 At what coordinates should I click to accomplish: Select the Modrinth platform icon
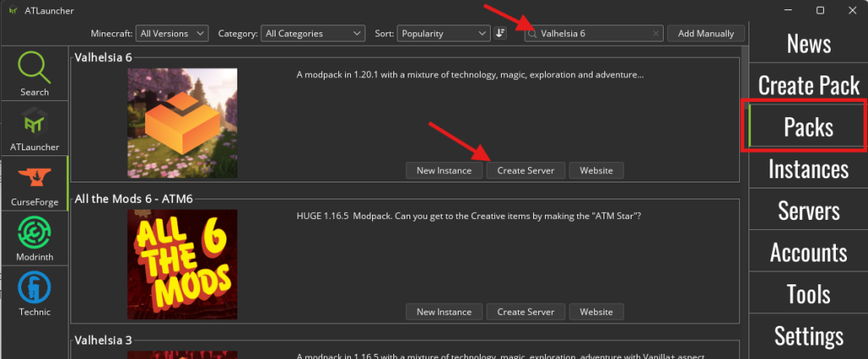point(34,238)
